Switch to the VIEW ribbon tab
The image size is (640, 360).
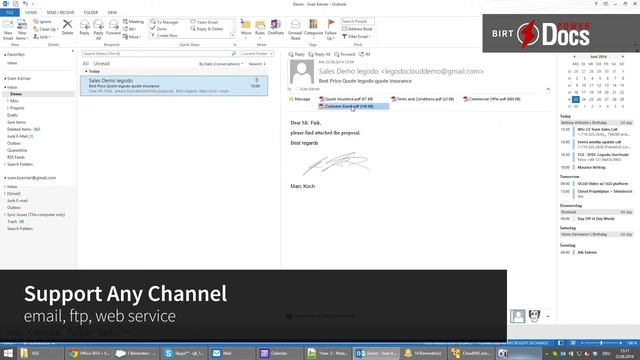pos(112,13)
